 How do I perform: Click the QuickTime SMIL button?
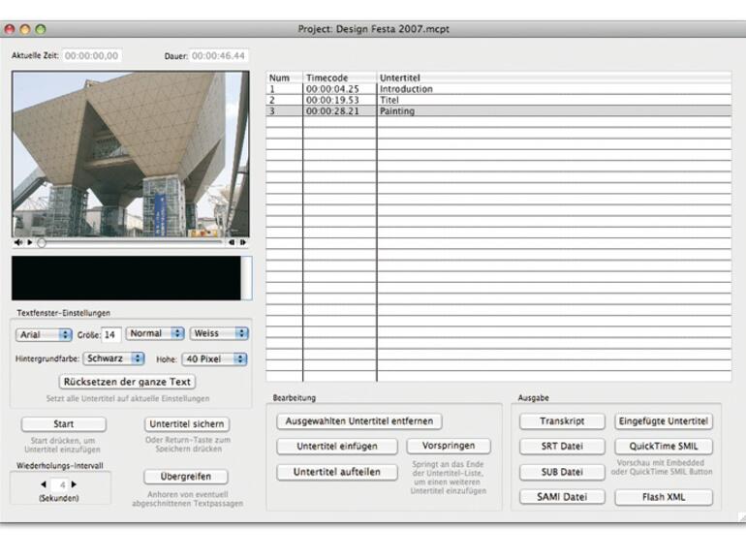coord(664,447)
